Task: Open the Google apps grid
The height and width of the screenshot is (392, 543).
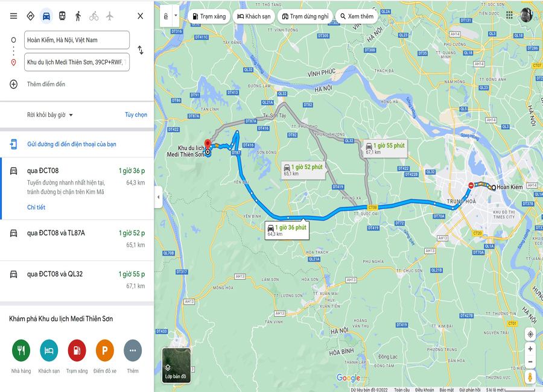Action: pos(509,15)
